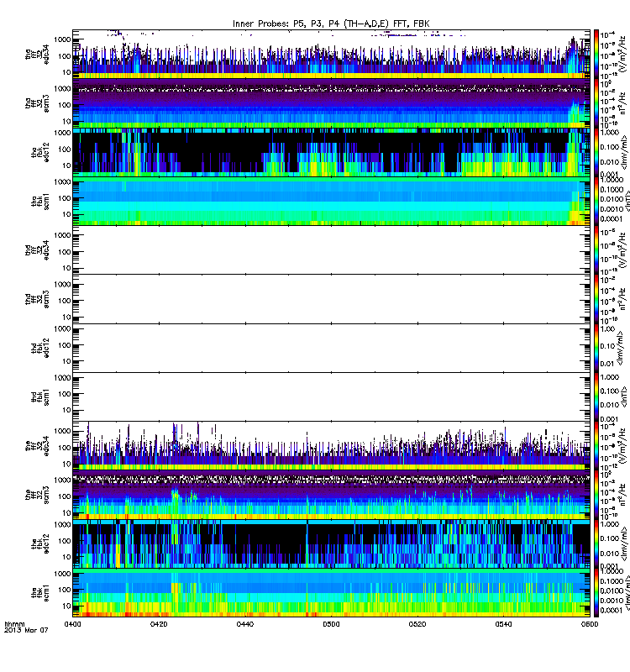This screenshot has width=630, height=672.
Task: Click the 'thd fff 32 scm3' panel label
Action: pyautogui.click(x=37, y=299)
